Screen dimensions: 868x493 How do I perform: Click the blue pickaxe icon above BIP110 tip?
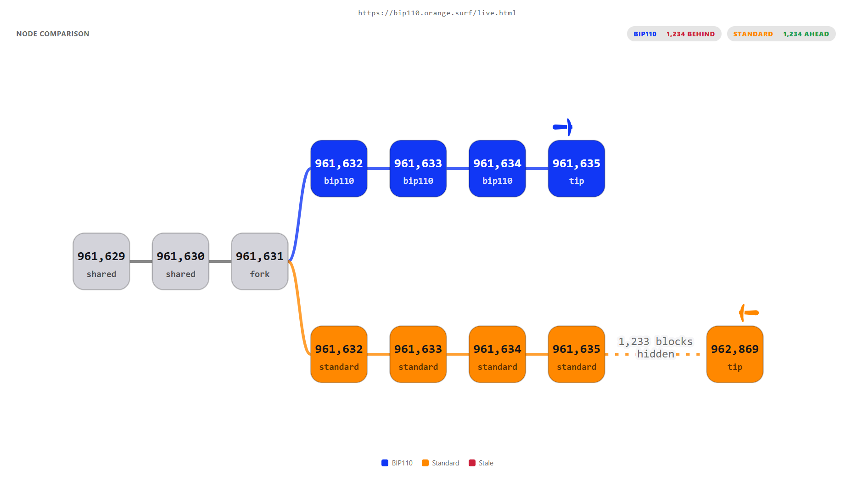[x=563, y=127]
